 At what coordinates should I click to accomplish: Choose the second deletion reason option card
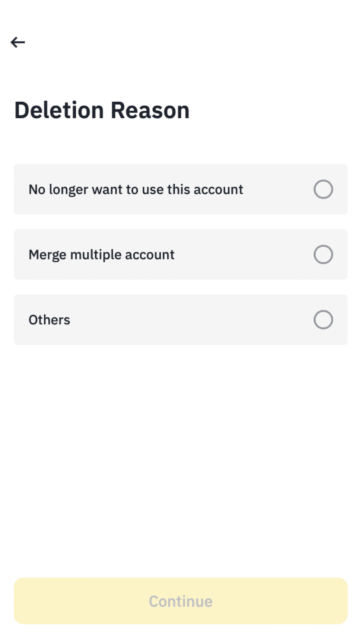180,254
